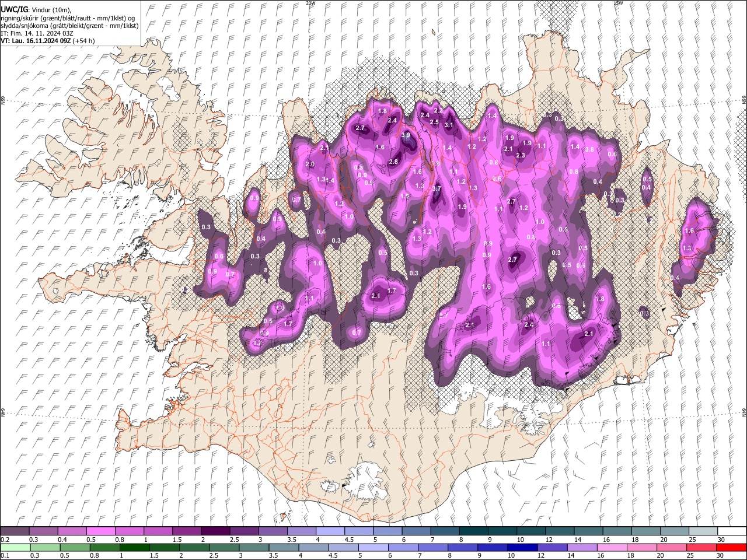Select the '2.0' snowfall value on the map
Image resolution: width=747 pixels, height=560 pixels.
[310, 164]
